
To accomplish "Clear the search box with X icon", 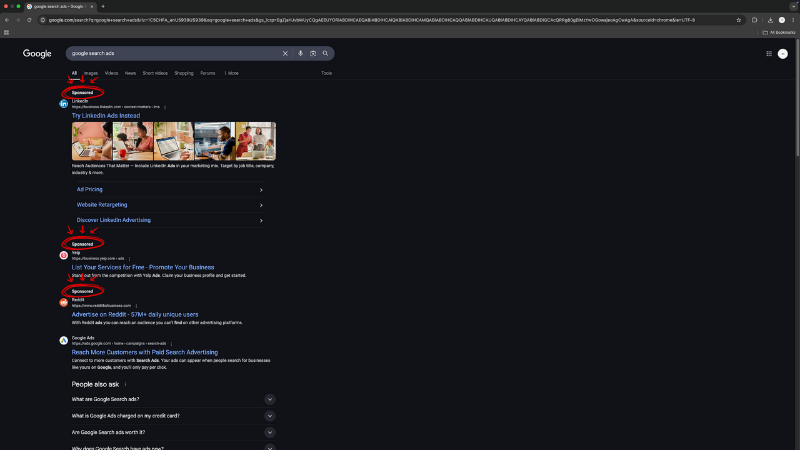I will pos(285,54).
